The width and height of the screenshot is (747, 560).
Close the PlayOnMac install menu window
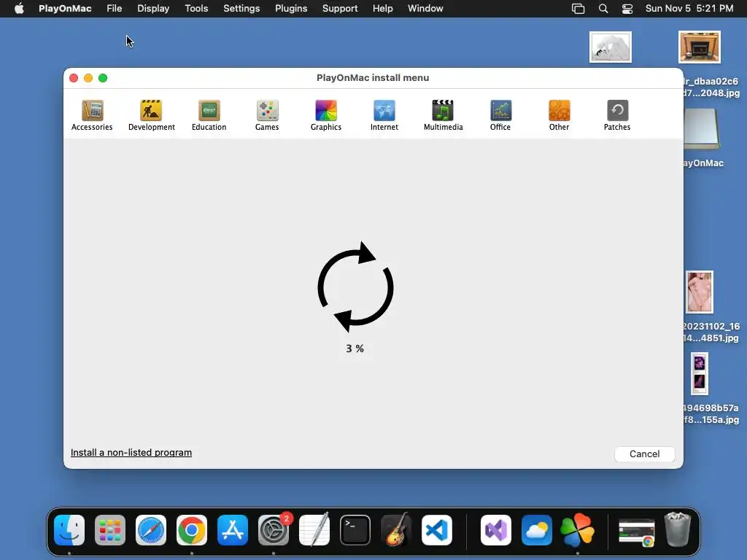click(x=74, y=78)
